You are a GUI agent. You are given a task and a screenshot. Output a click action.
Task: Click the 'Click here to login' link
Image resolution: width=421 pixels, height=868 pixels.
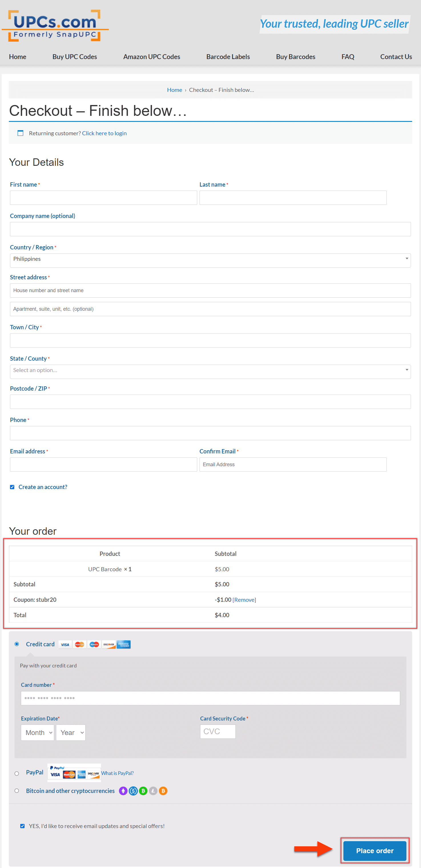(x=104, y=133)
